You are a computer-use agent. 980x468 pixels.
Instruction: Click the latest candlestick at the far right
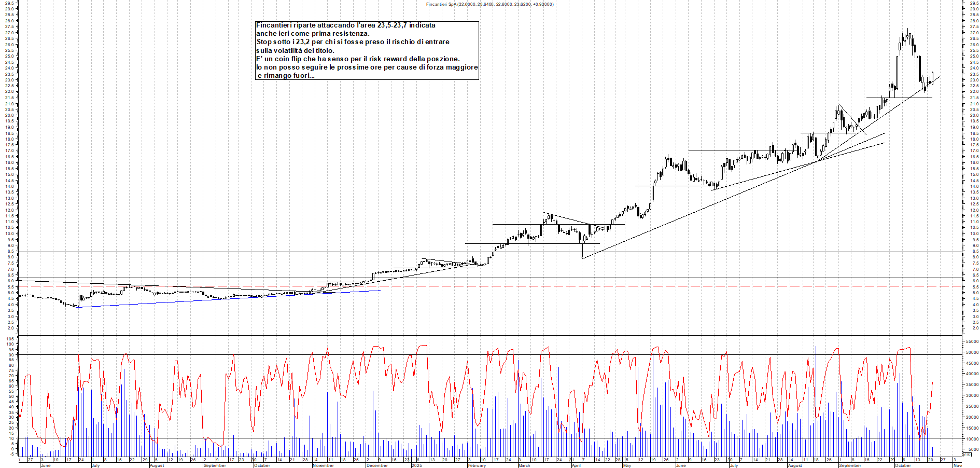point(932,78)
